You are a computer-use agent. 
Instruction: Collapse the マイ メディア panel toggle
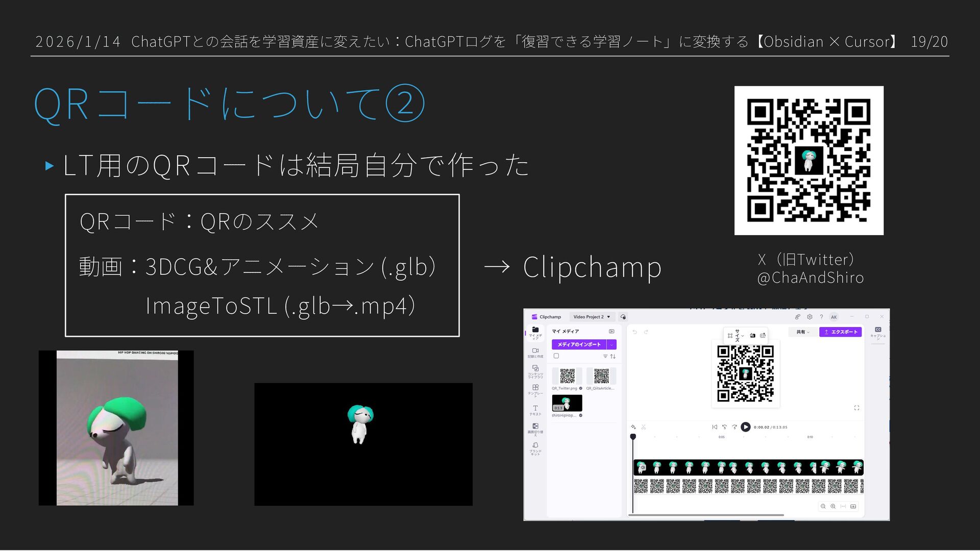[x=611, y=332]
